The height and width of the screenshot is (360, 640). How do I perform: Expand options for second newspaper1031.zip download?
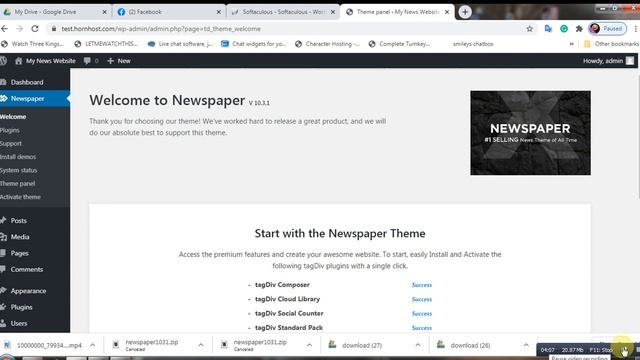[309, 345]
